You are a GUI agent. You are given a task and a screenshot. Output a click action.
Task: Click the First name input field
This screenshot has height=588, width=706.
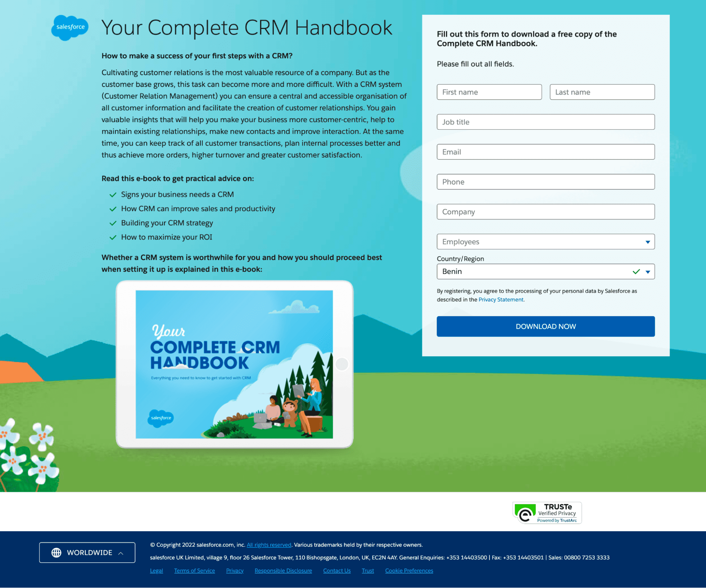coord(489,91)
